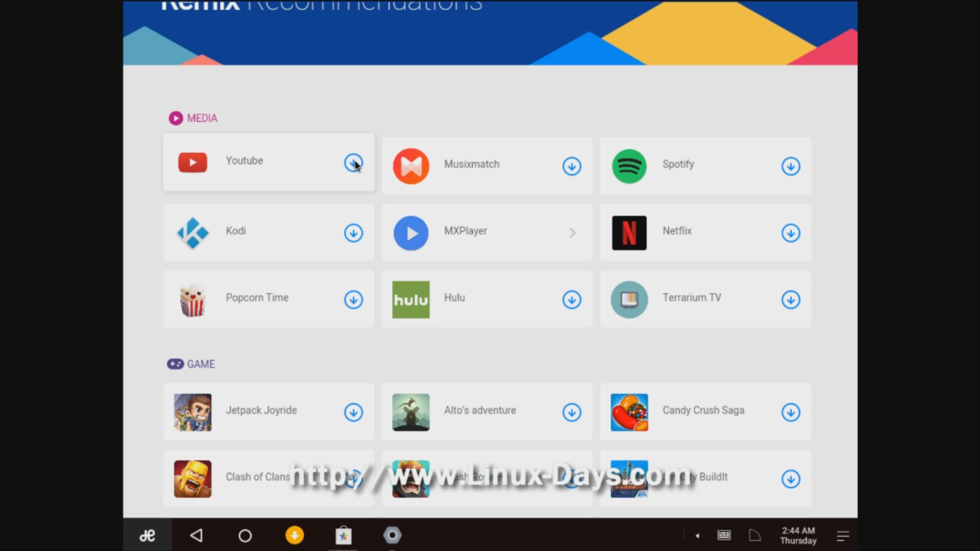The image size is (980, 551).
Task: Open MXPlayer using the chevron arrow
Action: (x=572, y=233)
